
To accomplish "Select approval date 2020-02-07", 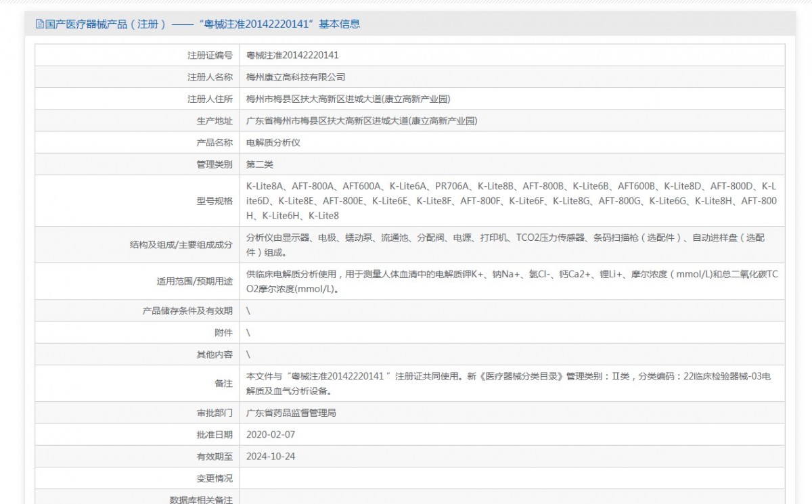I will coord(271,434).
